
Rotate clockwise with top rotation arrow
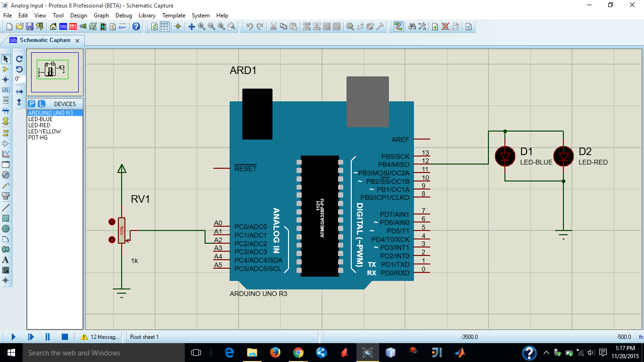point(19,59)
